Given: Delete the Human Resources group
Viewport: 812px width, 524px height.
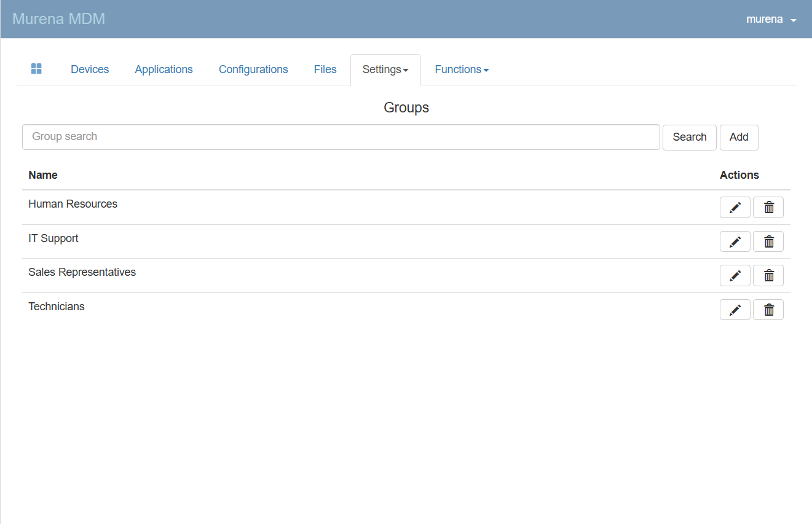Looking at the screenshot, I should click(x=768, y=208).
